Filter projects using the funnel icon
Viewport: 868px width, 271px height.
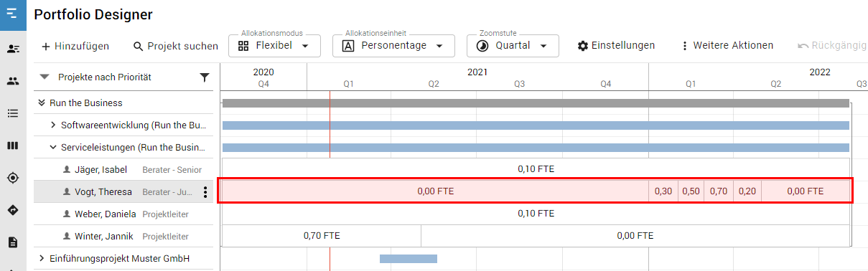click(205, 77)
